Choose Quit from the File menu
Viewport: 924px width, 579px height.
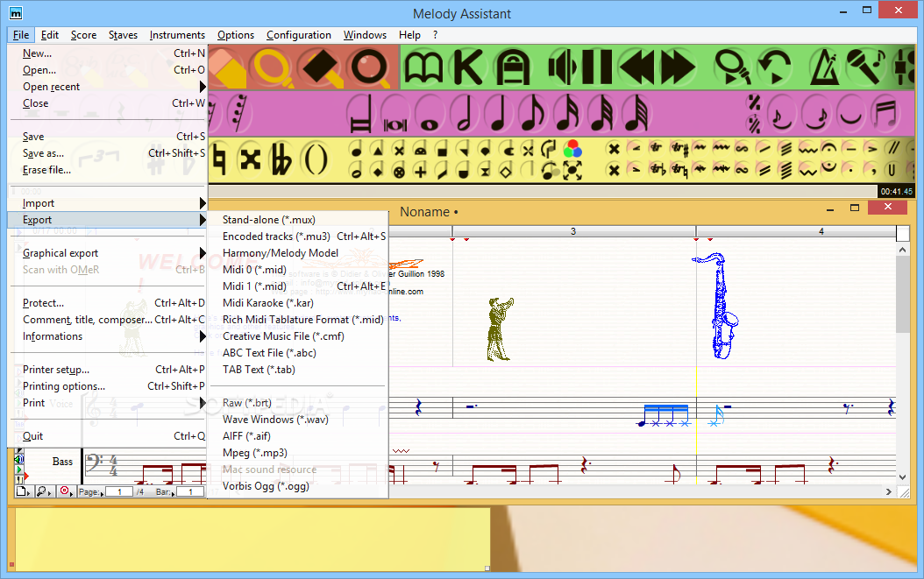[x=107, y=436]
